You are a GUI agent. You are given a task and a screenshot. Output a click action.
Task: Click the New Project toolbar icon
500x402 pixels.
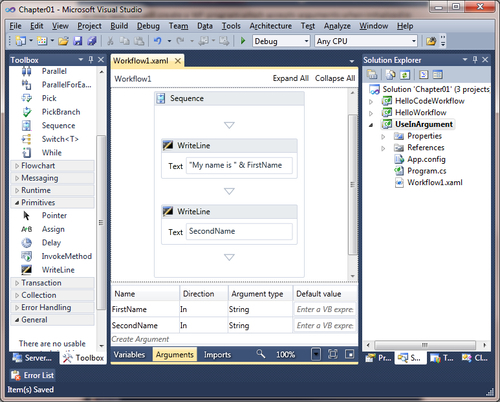coord(21,41)
